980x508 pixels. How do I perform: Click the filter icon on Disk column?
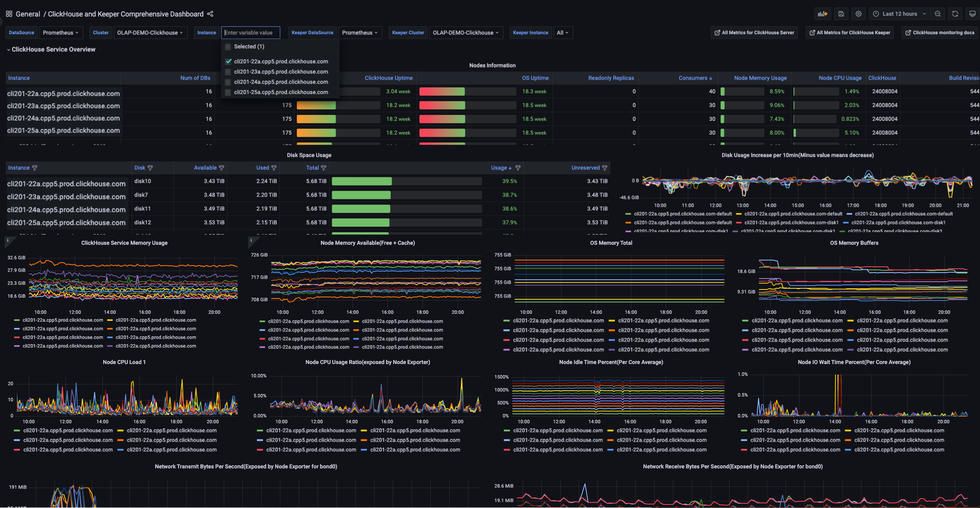pyautogui.click(x=150, y=168)
